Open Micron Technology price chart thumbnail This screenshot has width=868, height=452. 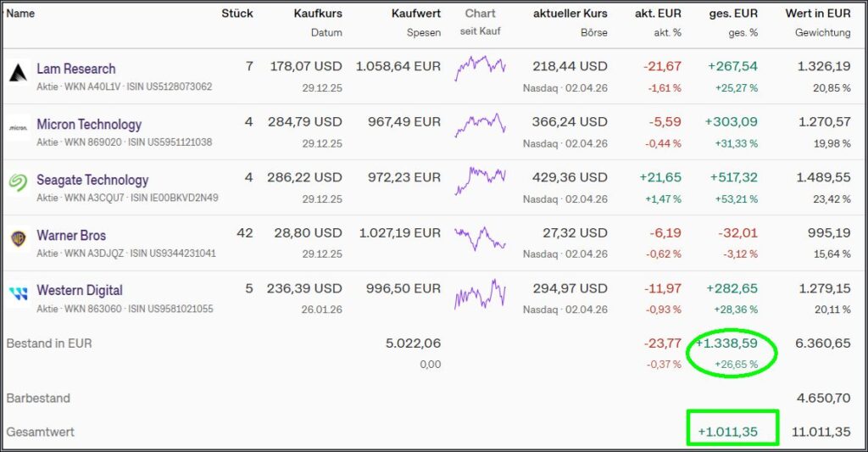tap(480, 125)
